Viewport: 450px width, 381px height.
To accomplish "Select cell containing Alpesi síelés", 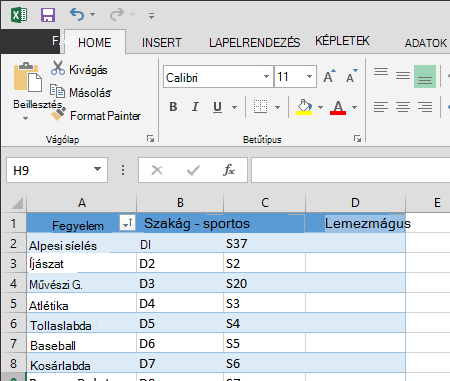I will 82,243.
